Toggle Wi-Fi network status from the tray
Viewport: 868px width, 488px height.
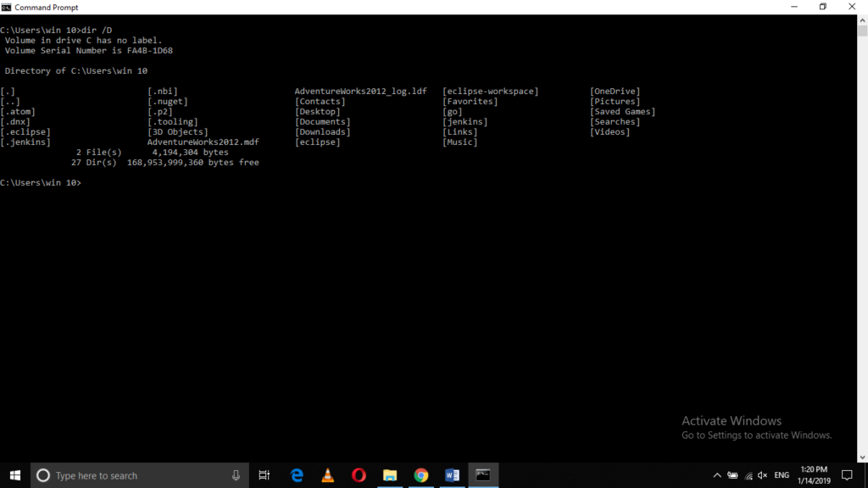click(748, 475)
